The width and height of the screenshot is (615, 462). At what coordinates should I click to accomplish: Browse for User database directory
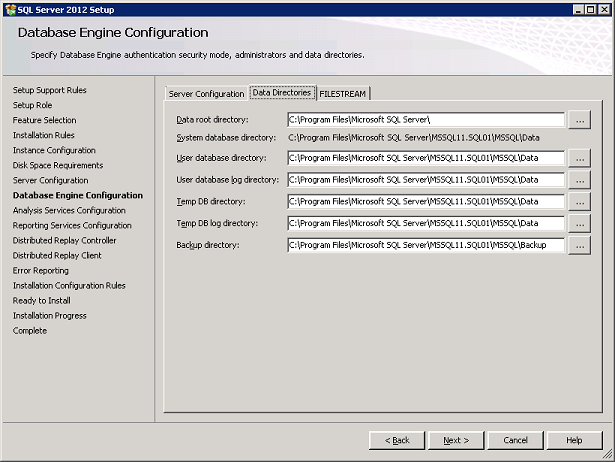coord(580,158)
